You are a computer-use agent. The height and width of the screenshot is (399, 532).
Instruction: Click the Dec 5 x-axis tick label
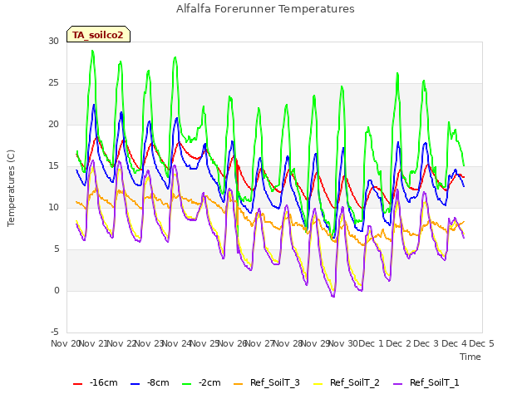[481, 343]
